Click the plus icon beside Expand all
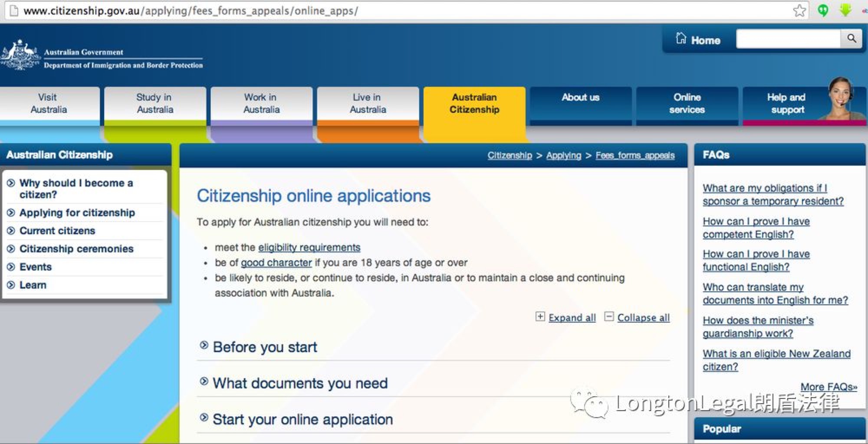 [x=540, y=317]
